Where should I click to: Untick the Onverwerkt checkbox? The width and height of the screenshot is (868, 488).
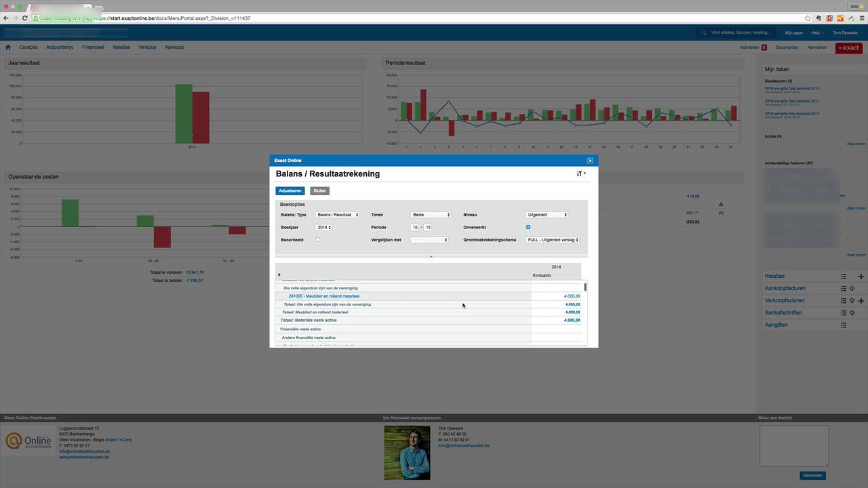tap(528, 227)
